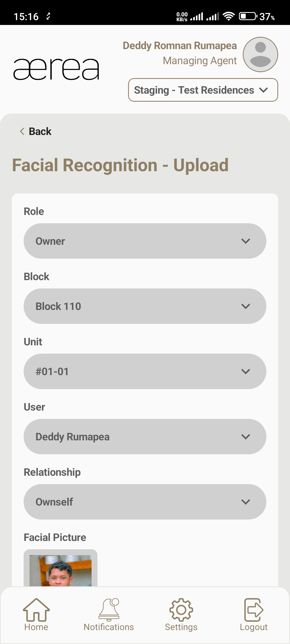The image size is (290, 644).
Task: Tap the Settings label in bottom bar
Action: tap(181, 627)
